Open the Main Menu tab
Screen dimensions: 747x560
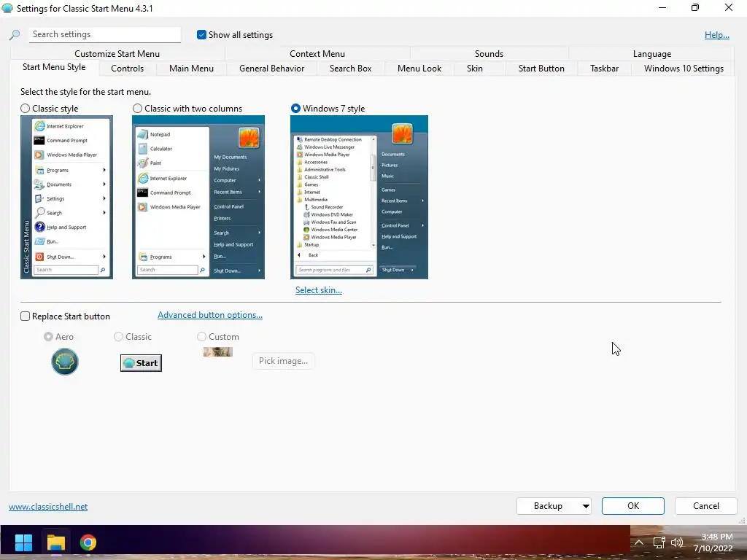[x=191, y=69]
